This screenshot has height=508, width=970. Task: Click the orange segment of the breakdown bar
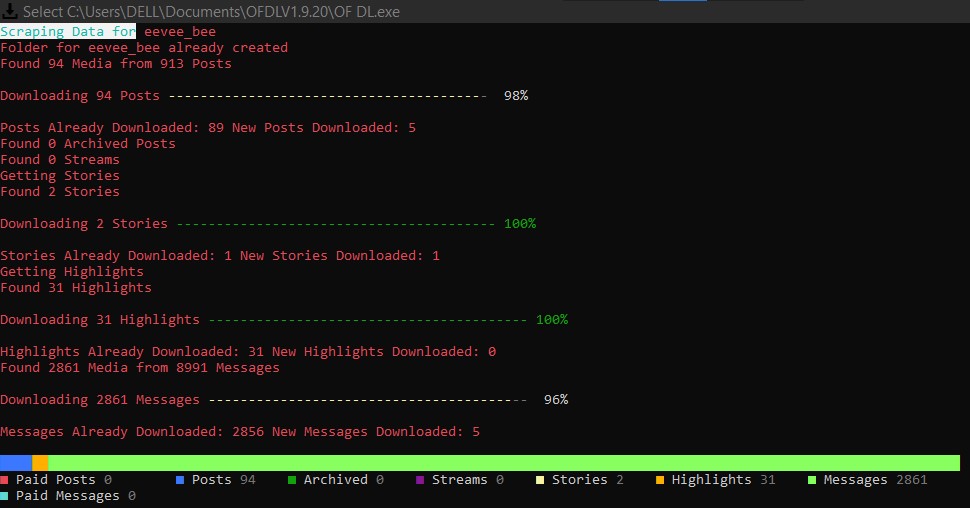coord(40,462)
